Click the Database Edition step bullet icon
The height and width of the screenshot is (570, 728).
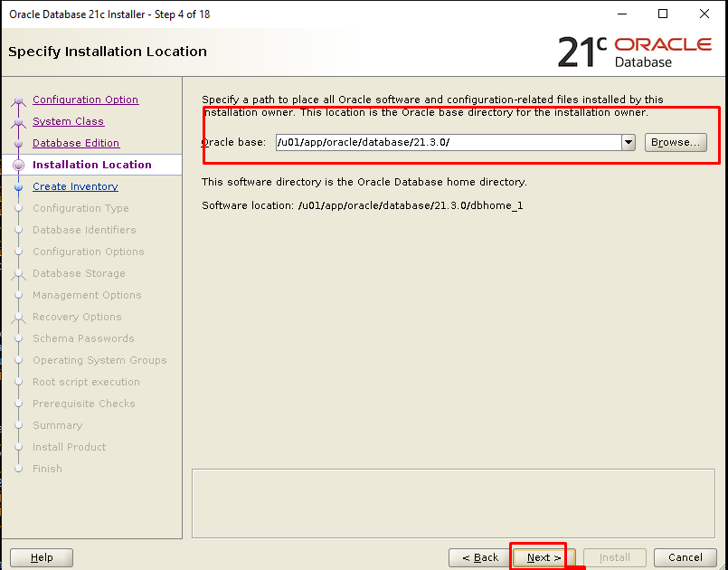click(19, 144)
